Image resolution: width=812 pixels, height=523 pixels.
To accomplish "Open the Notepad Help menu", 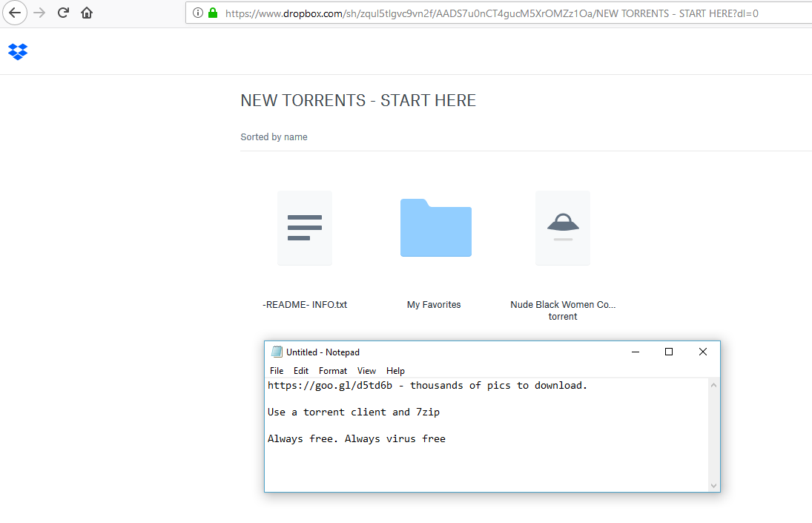I will (395, 371).
